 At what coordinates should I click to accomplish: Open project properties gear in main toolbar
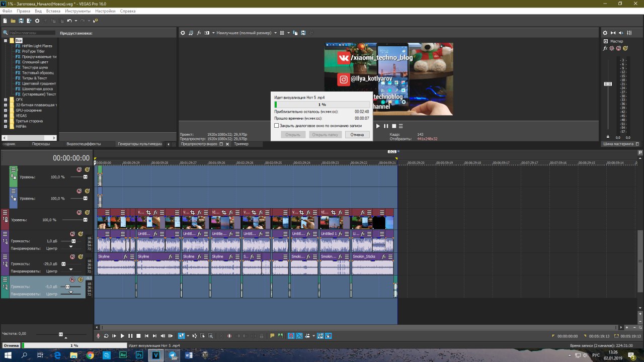point(37,21)
